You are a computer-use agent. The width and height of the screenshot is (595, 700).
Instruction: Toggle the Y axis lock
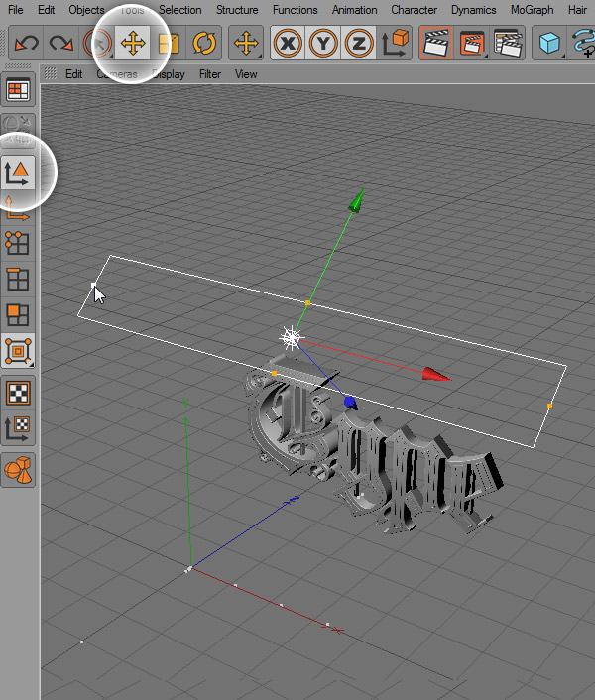tap(323, 44)
